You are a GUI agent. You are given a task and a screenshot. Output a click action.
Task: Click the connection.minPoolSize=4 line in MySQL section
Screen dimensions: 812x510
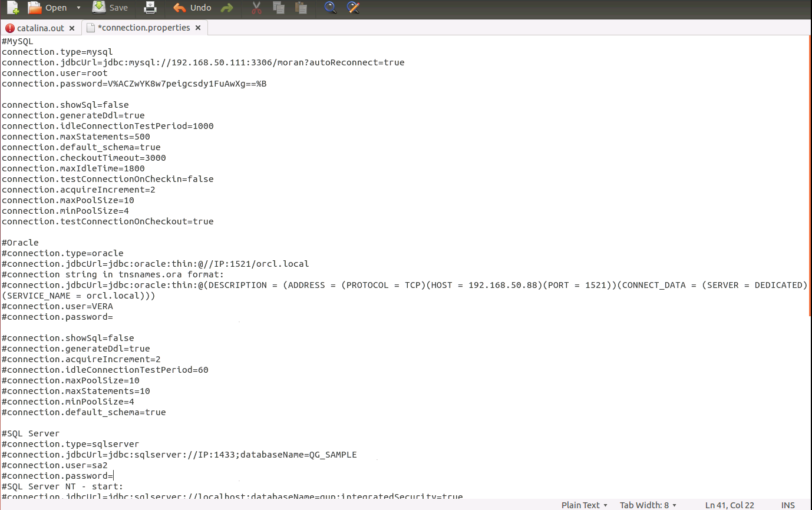65,211
